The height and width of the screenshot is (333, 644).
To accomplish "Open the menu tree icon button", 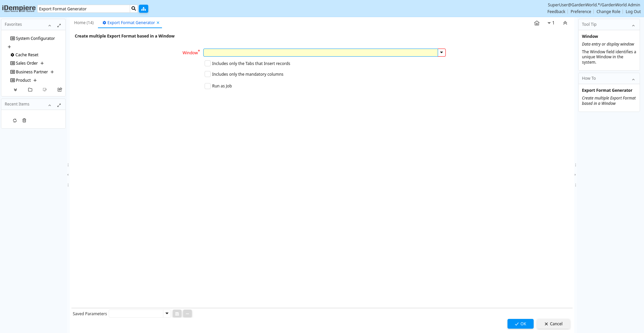I will click(x=144, y=9).
